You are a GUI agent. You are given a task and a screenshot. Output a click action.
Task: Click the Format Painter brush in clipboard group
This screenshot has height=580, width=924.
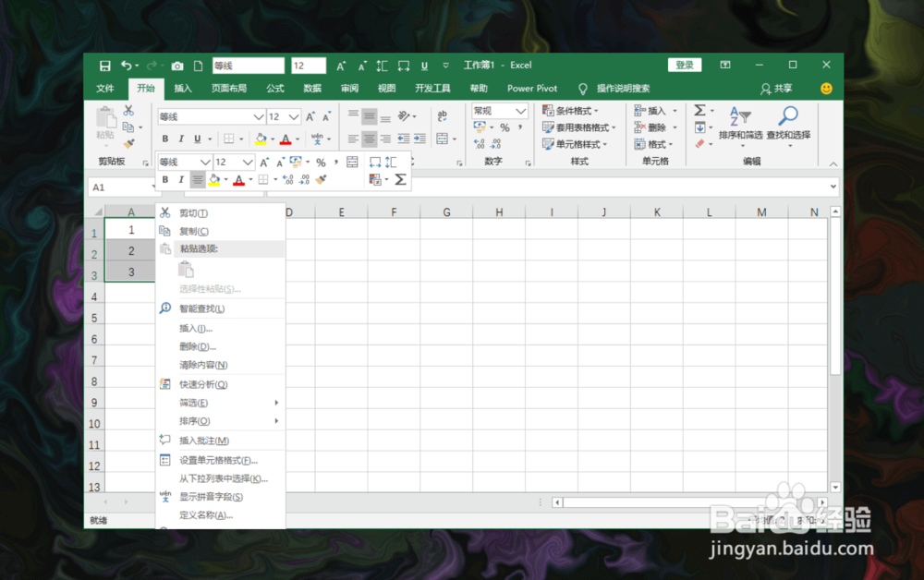(128, 143)
